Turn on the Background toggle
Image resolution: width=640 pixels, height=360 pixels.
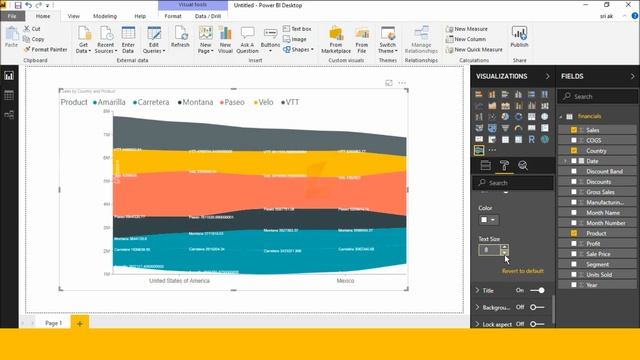[x=537, y=307]
